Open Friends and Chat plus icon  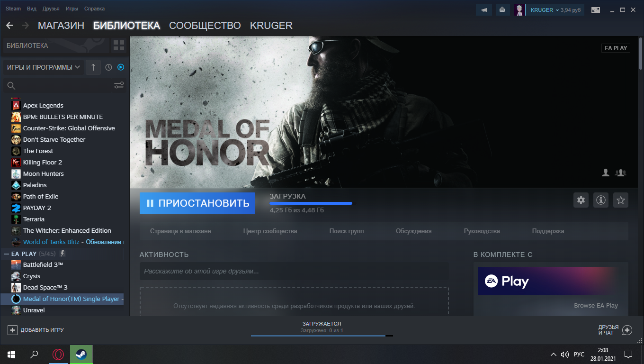[627, 330]
